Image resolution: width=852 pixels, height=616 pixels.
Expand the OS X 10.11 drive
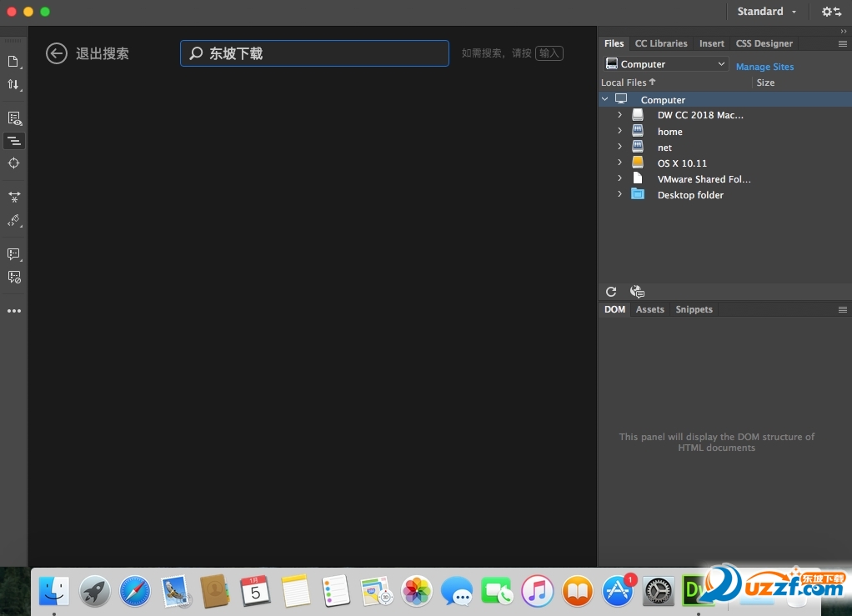pyautogui.click(x=620, y=163)
